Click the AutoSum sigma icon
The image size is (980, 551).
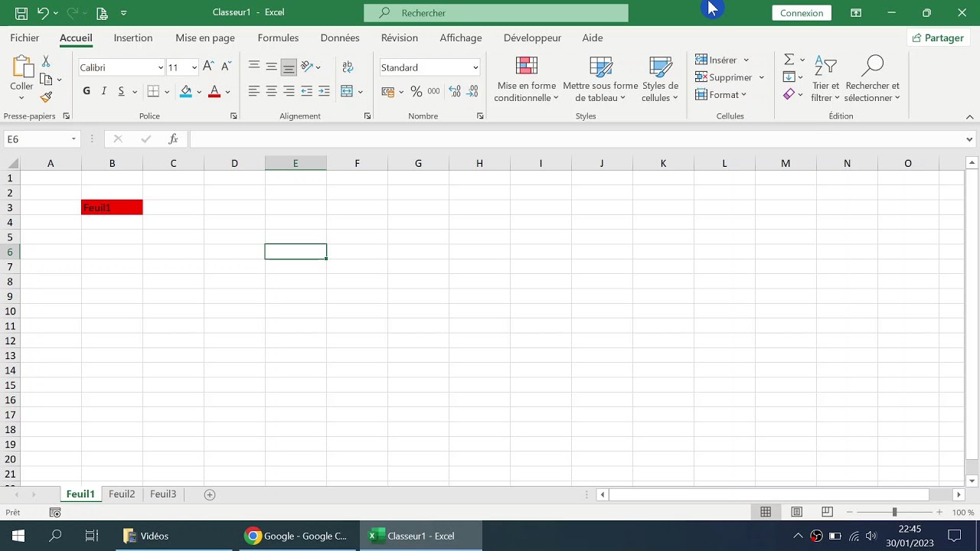pyautogui.click(x=789, y=60)
